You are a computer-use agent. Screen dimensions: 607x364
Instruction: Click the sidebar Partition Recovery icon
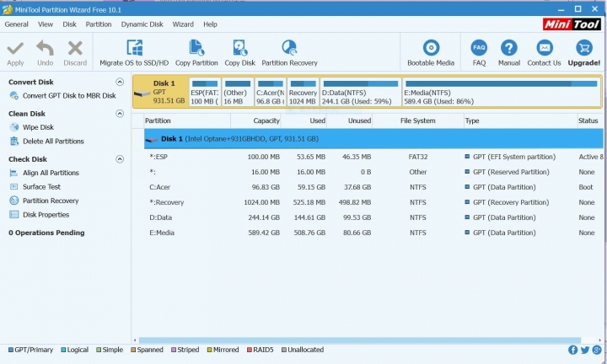14,201
